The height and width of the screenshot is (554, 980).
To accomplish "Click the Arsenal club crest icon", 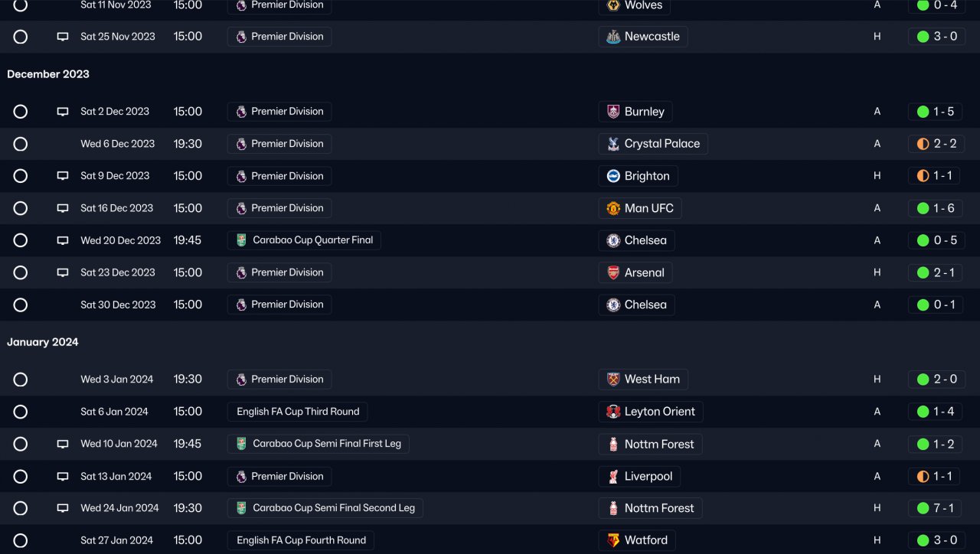I will [613, 272].
